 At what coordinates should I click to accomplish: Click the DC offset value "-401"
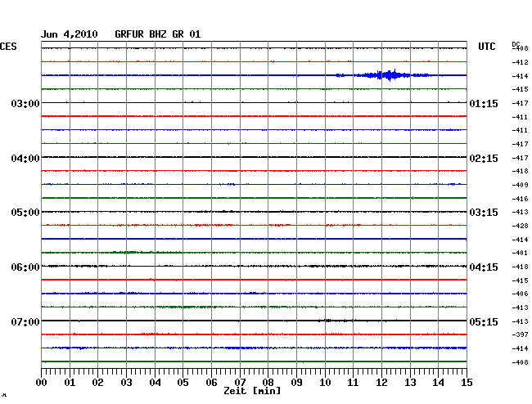coord(520,253)
